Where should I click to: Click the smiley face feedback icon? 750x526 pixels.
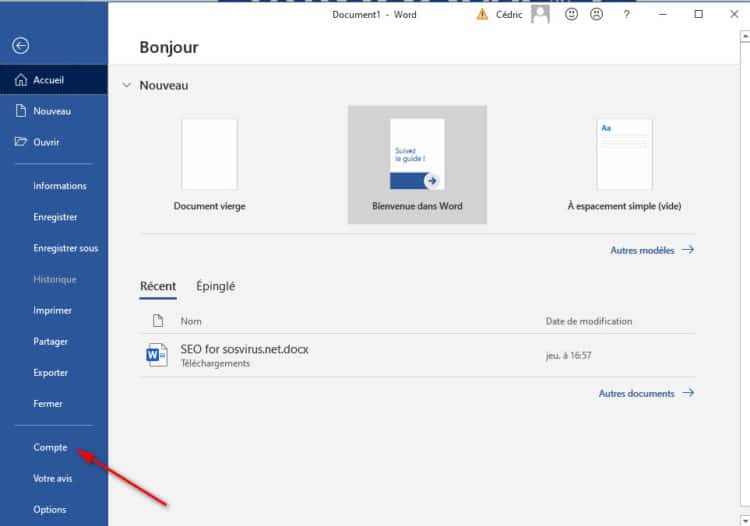pyautogui.click(x=571, y=14)
